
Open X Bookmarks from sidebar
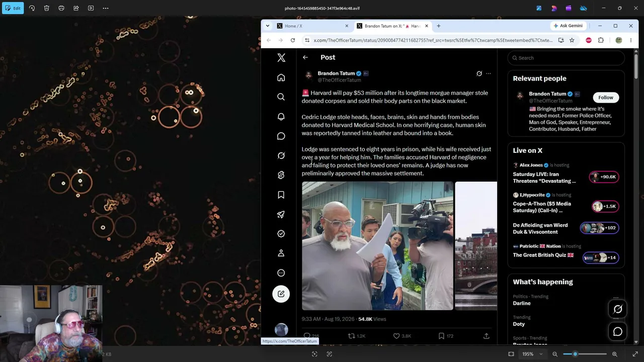pyautogui.click(x=281, y=195)
